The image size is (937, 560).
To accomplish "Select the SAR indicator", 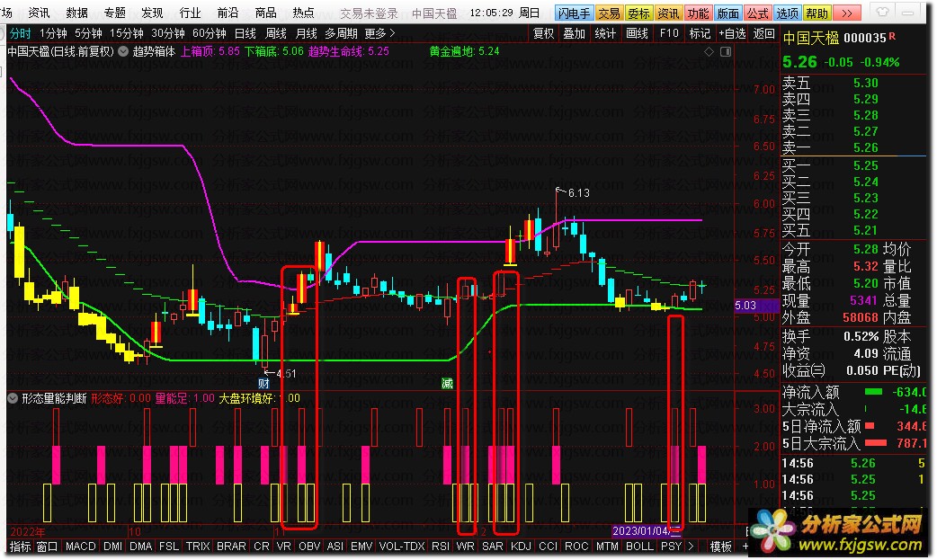I will (493, 547).
